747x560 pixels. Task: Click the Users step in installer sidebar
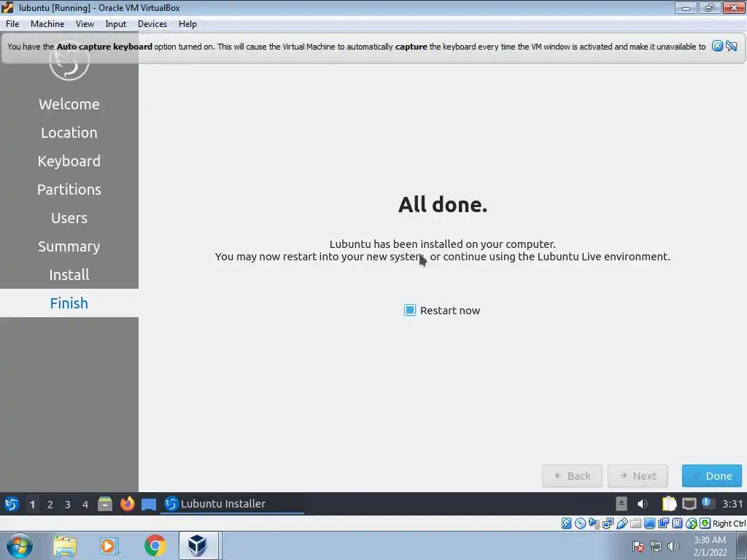coord(69,218)
